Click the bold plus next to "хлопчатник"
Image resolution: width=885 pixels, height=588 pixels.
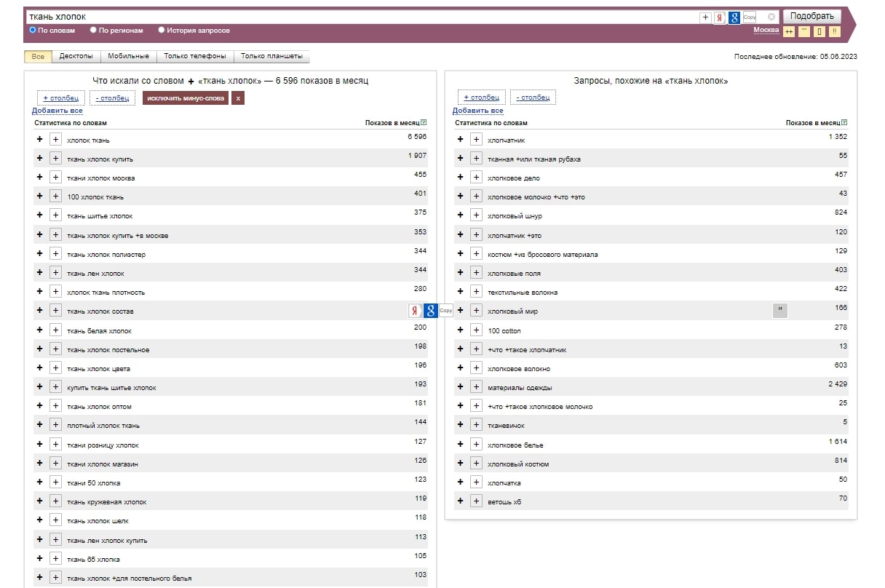(x=460, y=140)
